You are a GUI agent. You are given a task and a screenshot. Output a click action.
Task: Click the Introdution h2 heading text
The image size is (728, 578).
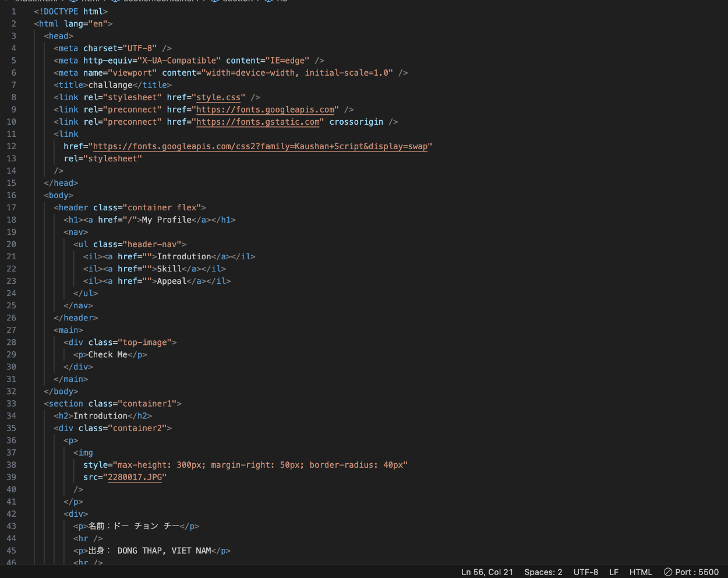(x=100, y=415)
